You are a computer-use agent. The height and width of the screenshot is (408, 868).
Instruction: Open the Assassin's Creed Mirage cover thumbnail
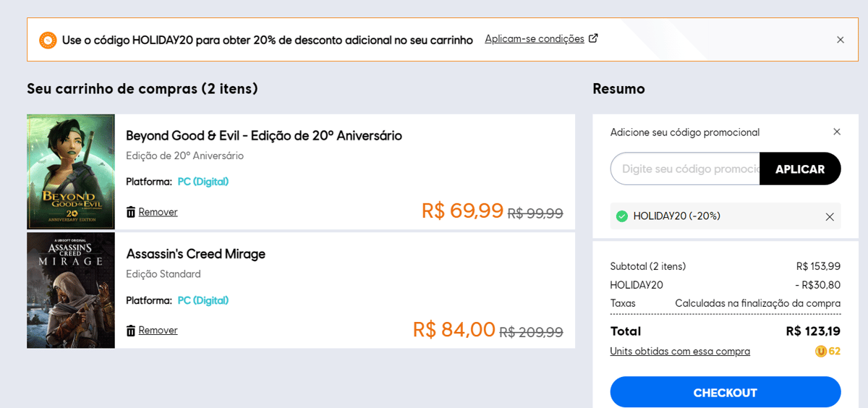71,290
